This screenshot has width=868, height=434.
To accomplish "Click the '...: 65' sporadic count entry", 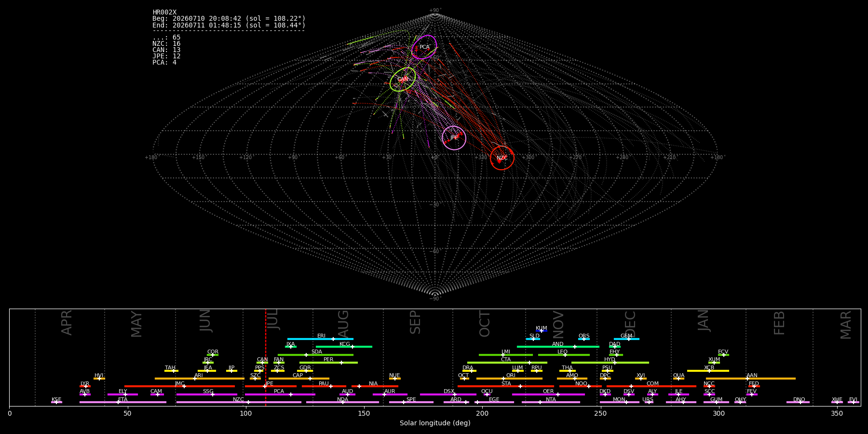I will [166, 38].
